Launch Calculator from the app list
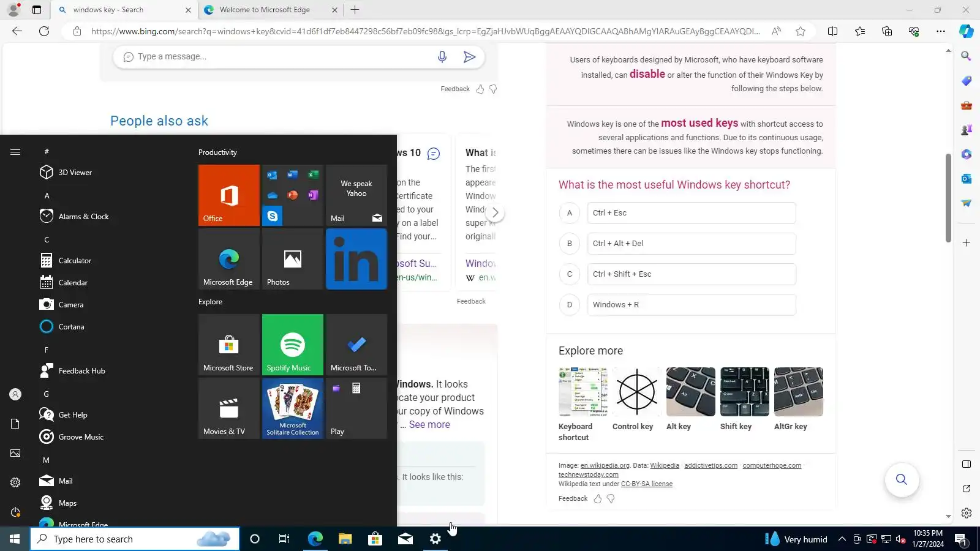This screenshot has width=980, height=551. click(110, 261)
